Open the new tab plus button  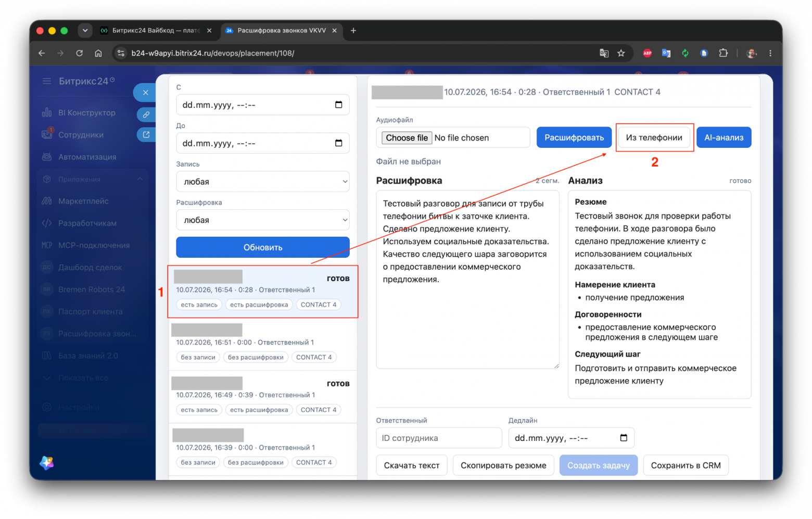pyautogui.click(x=353, y=31)
